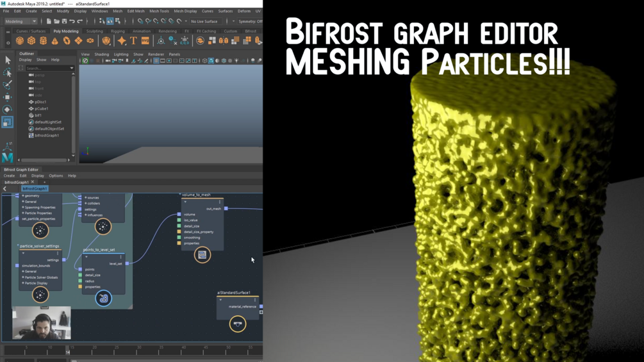Toggle snap to grids magnet icon

click(x=140, y=21)
